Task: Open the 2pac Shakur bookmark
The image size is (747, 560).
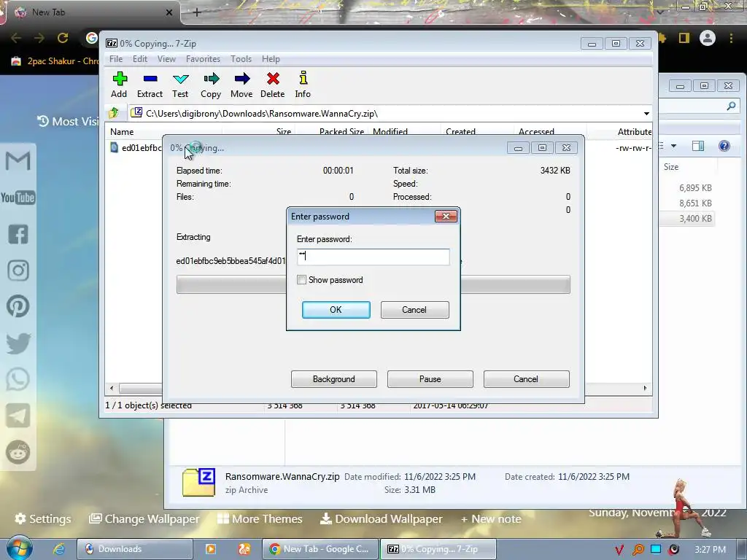Action: pyautogui.click(x=55, y=61)
